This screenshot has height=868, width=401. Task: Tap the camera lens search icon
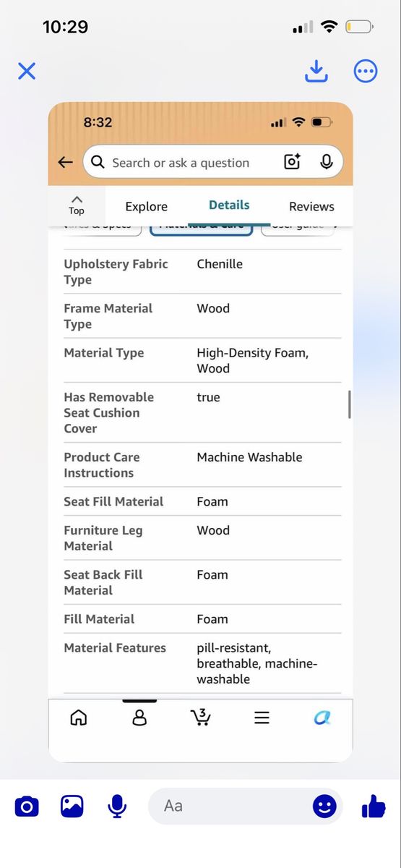[292, 162]
